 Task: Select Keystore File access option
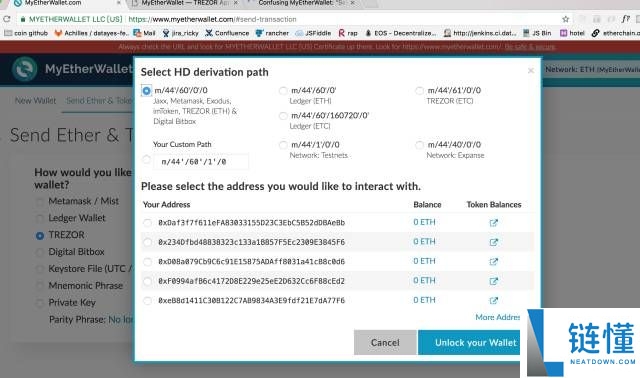click(x=40, y=269)
